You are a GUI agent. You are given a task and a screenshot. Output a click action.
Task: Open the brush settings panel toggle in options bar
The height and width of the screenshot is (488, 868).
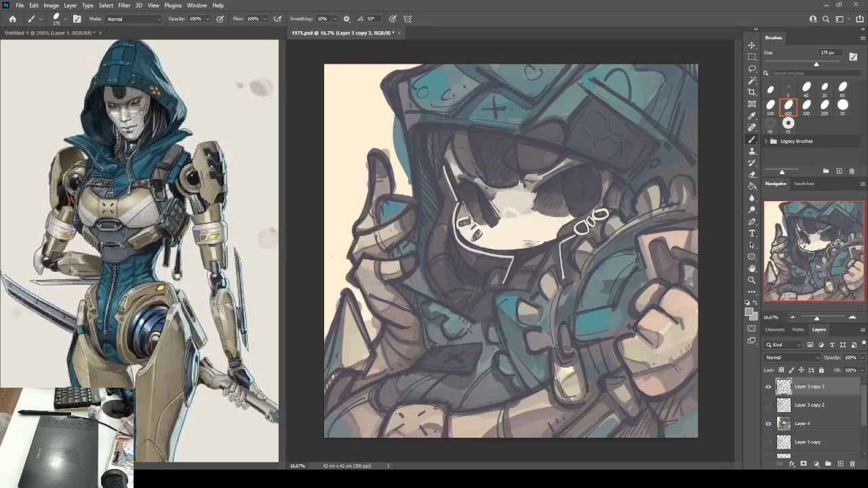[x=77, y=19]
